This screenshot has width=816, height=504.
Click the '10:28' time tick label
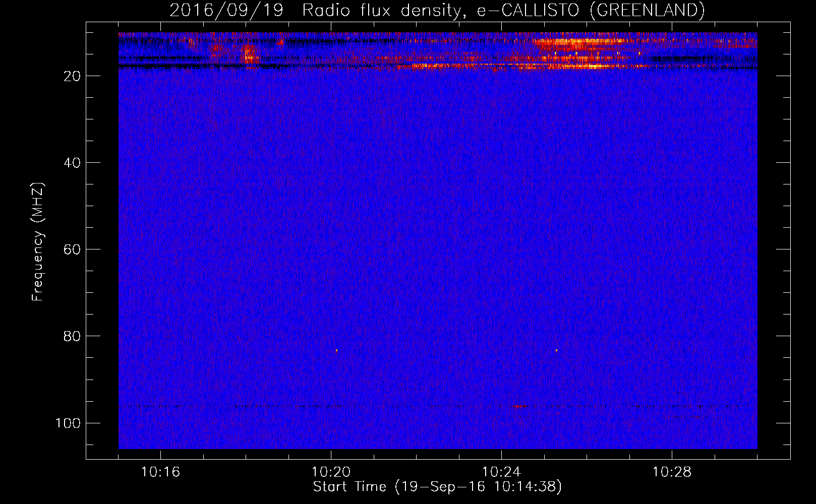[672, 472]
